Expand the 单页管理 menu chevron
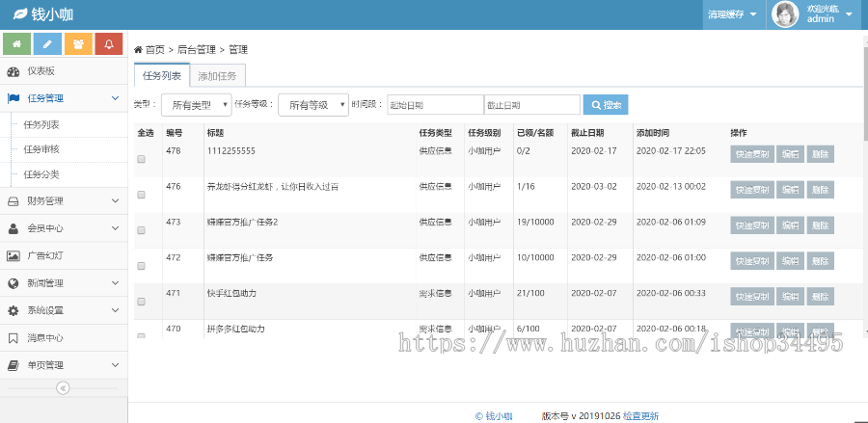The height and width of the screenshot is (423, 868). point(115,365)
